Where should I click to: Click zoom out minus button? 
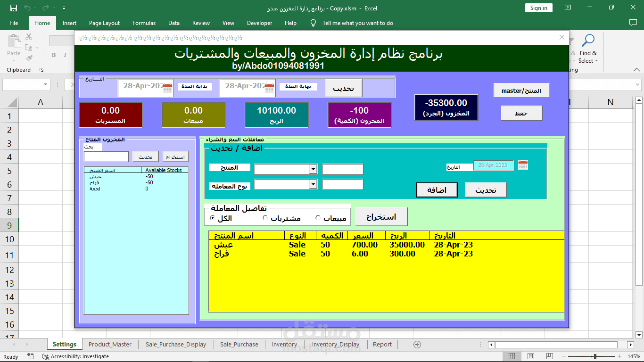[564, 356]
